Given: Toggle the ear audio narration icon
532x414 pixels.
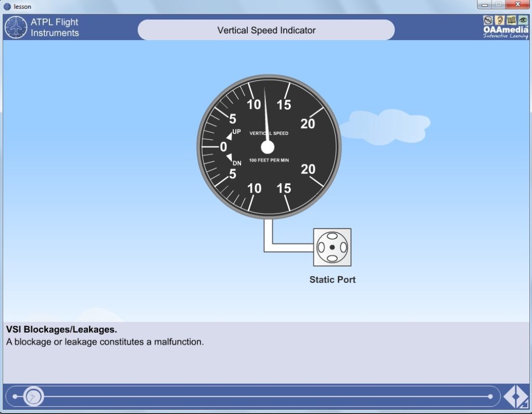Looking at the screenshot, I should click(x=499, y=20).
